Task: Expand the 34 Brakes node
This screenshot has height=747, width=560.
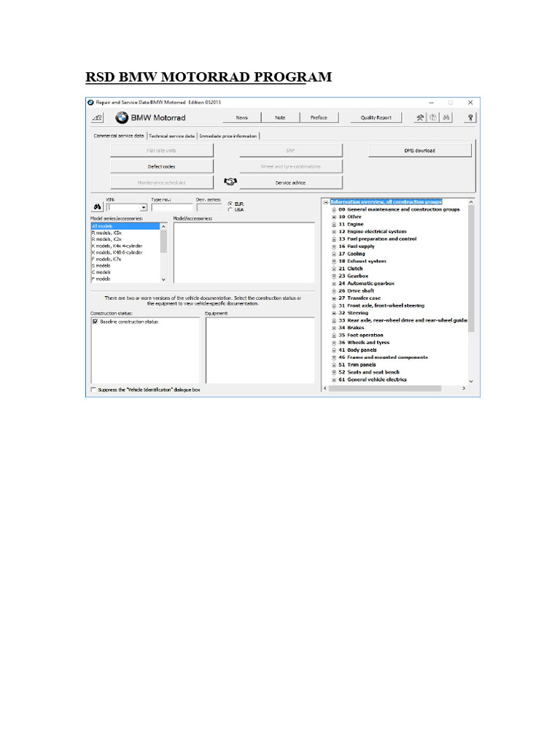Action: click(x=334, y=328)
